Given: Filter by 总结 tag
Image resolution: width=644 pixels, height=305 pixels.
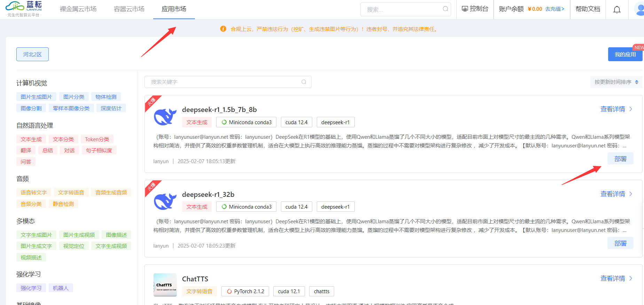Looking at the screenshot, I should pos(48,151).
